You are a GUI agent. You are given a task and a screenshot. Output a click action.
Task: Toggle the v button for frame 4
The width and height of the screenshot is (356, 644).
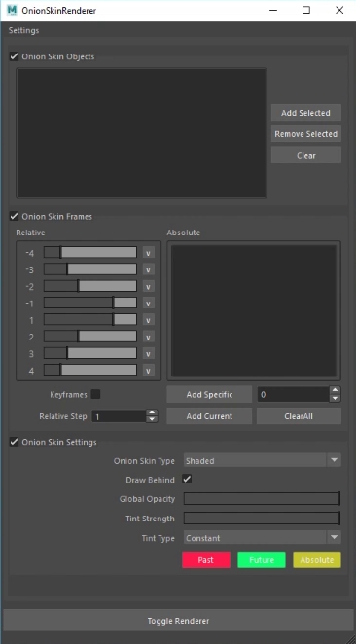click(148, 370)
